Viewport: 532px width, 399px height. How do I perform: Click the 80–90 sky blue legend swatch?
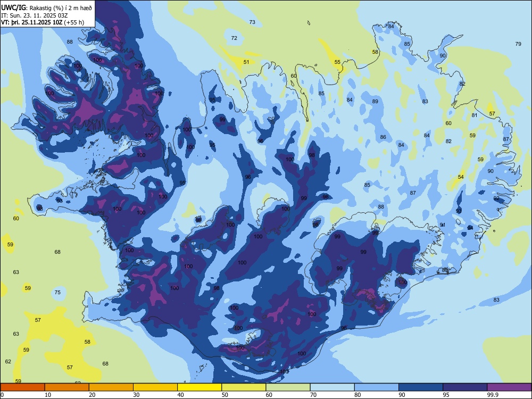(x=377, y=387)
